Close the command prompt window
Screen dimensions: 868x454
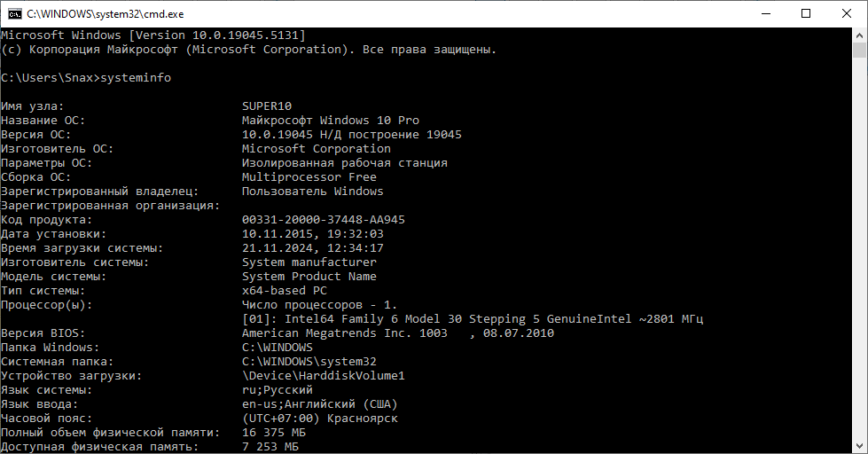point(847,13)
